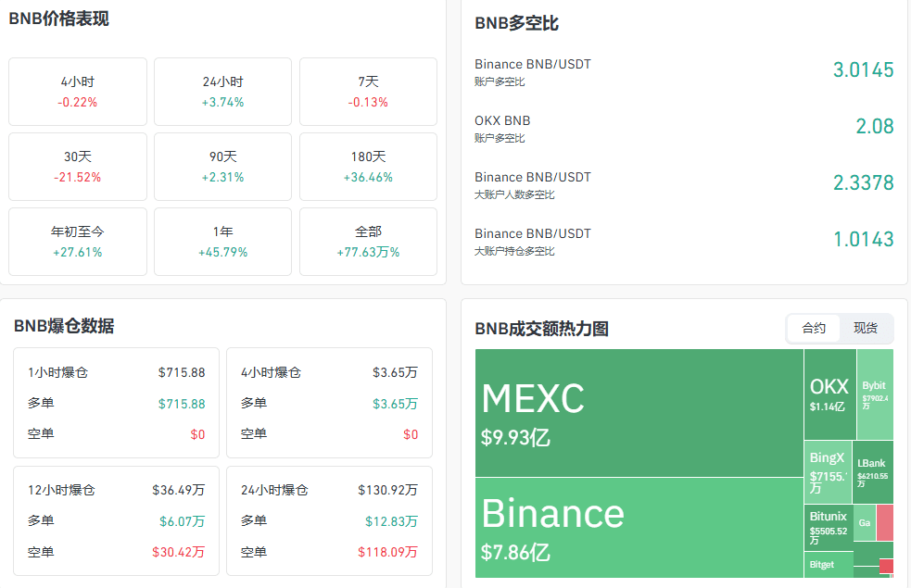
Task: Select the 1小时爆仓 liquidation card
Action: tap(116, 402)
